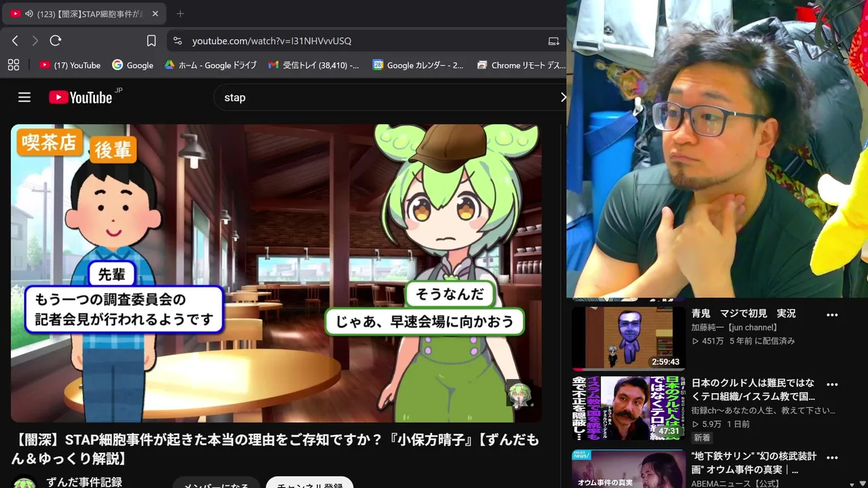Open 青鬼 マジで初見 実況 video thumbnail

[629, 338]
